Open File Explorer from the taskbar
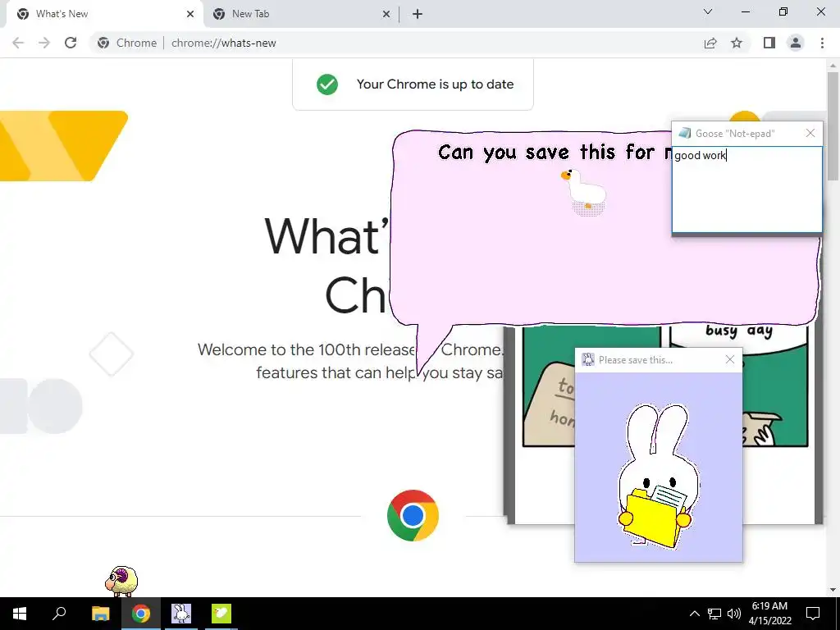This screenshot has width=840, height=630. tap(100, 614)
